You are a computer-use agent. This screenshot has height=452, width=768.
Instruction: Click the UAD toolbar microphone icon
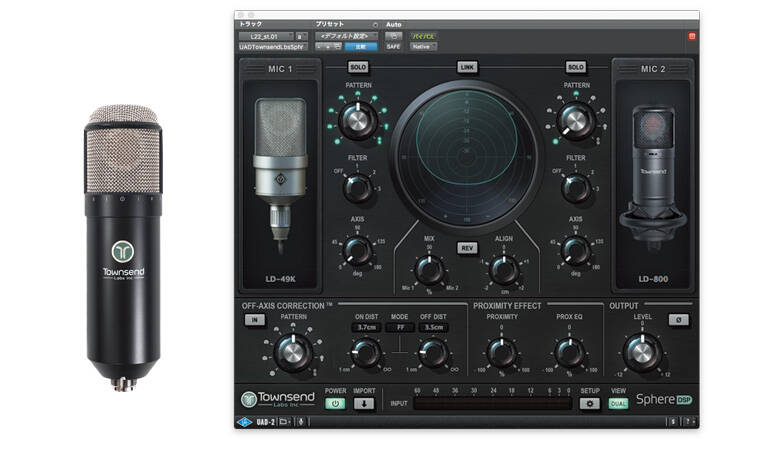pyautogui.click(x=301, y=422)
